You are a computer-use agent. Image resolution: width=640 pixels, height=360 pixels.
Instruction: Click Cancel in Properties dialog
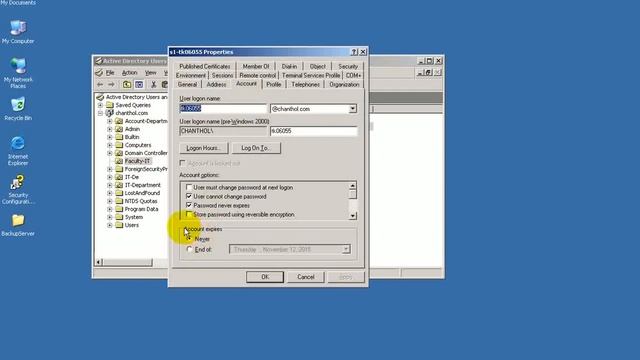click(x=306, y=277)
